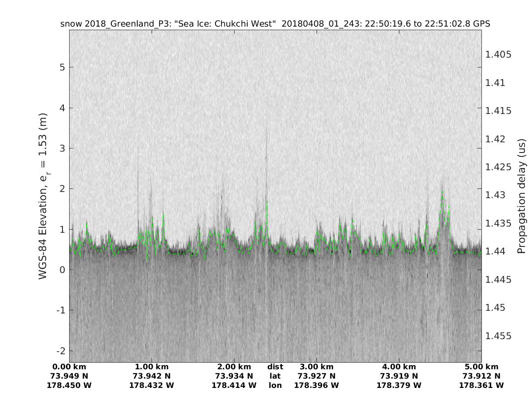Click the 1.44 propagation delay tick label

496,251
